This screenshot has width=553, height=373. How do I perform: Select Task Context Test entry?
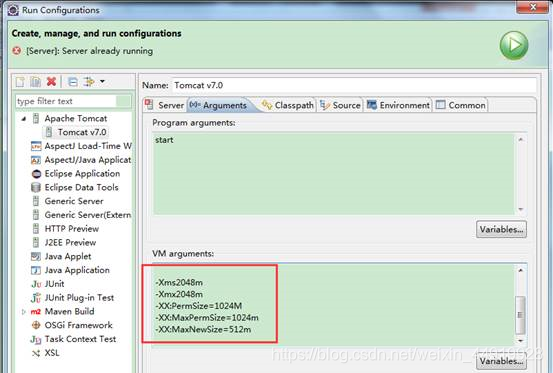point(80,339)
